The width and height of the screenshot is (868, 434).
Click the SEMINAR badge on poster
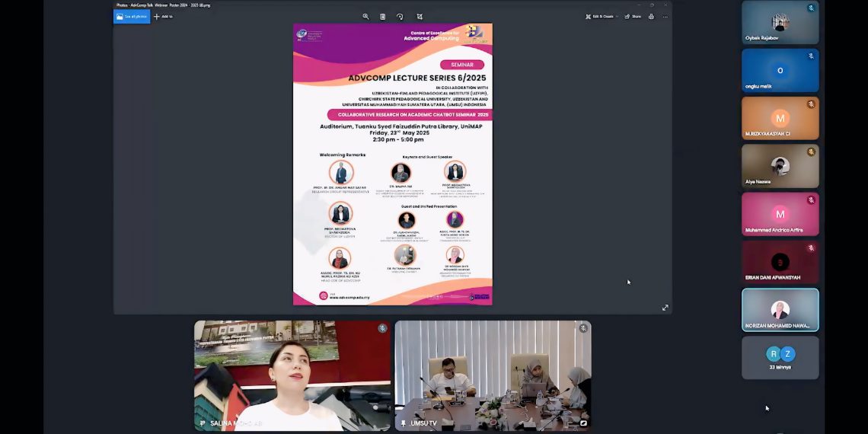(x=461, y=65)
